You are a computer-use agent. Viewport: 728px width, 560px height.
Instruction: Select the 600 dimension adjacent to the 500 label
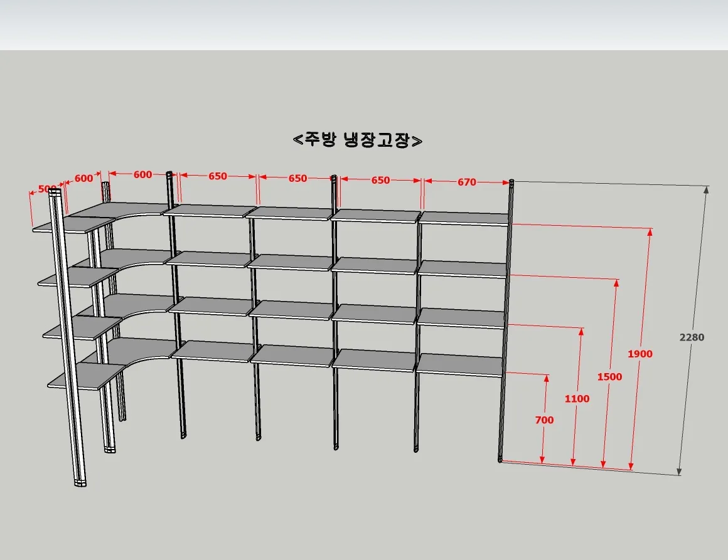click(83, 178)
